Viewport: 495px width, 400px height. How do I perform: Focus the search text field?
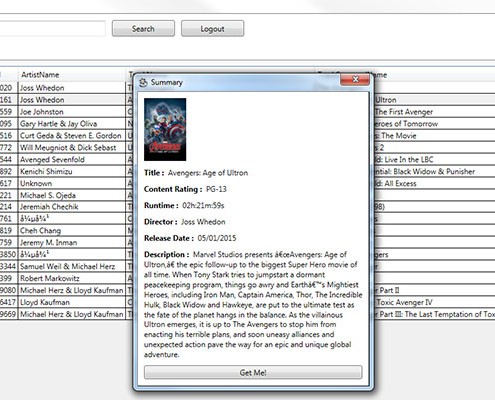[x=52, y=29]
